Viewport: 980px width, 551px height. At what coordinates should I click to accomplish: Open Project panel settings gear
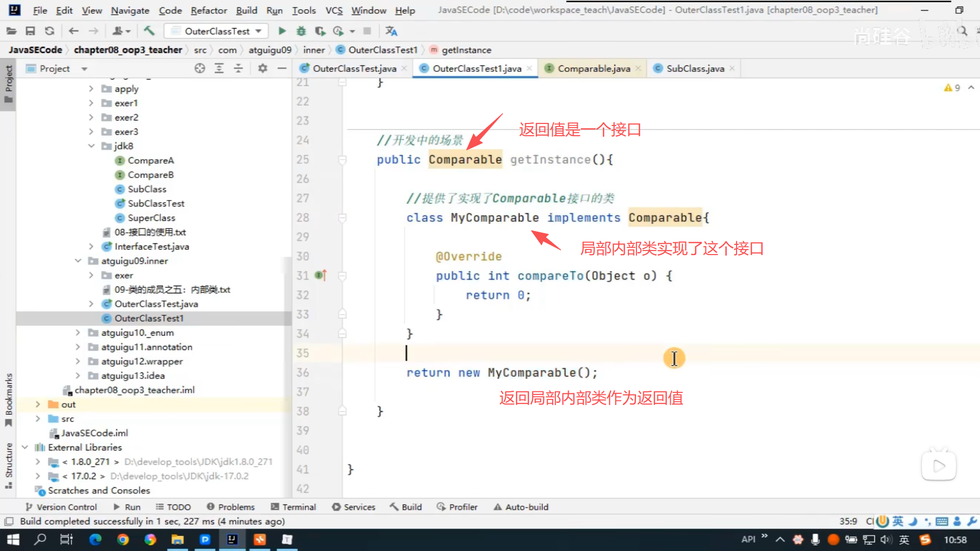(x=262, y=68)
